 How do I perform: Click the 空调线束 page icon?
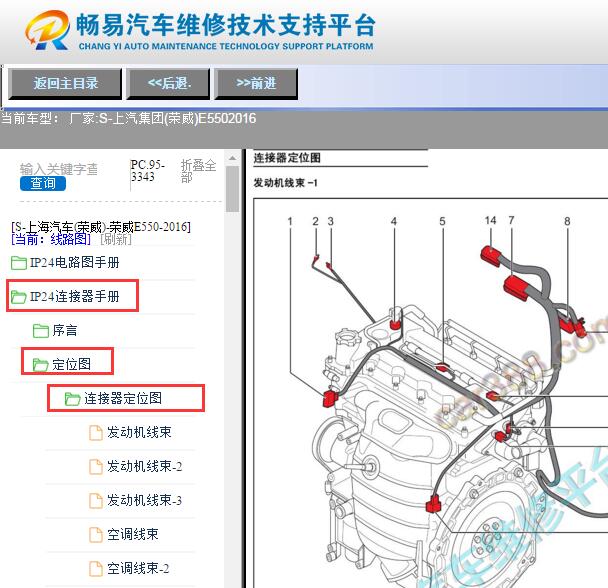coord(96,535)
